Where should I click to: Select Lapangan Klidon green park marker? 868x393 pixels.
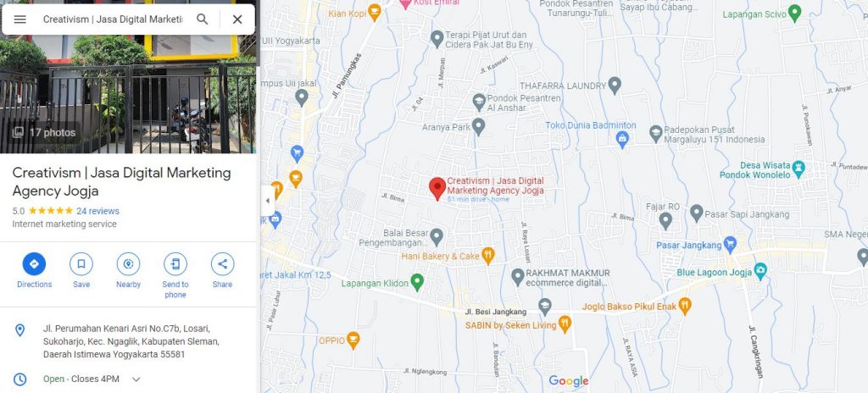pos(417,282)
